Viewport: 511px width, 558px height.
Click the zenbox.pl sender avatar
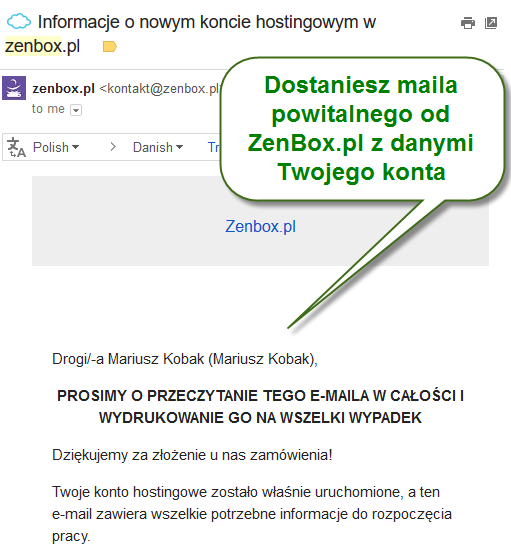[x=14, y=88]
